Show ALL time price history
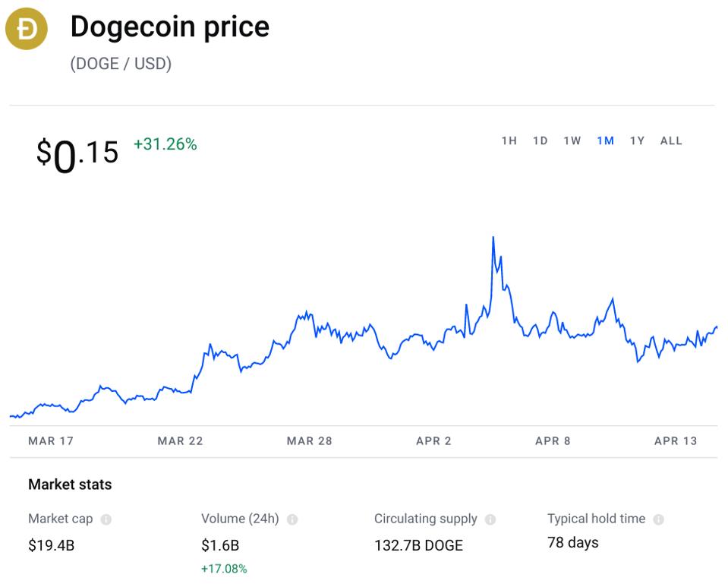The height and width of the screenshot is (587, 728). (671, 140)
